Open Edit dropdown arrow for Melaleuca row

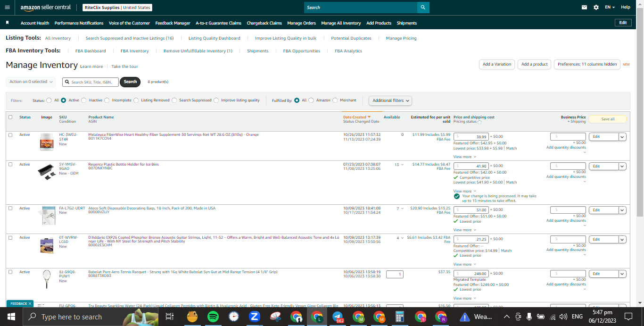tap(622, 137)
